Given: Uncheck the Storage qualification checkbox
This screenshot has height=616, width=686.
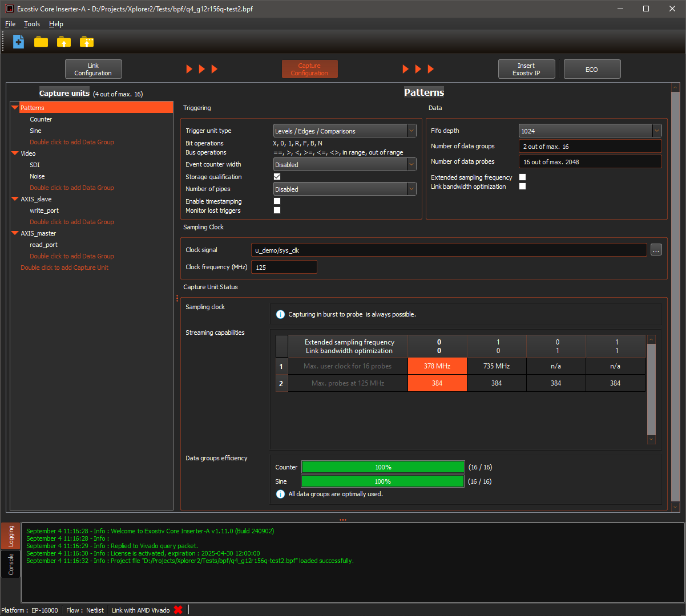Looking at the screenshot, I should [277, 177].
